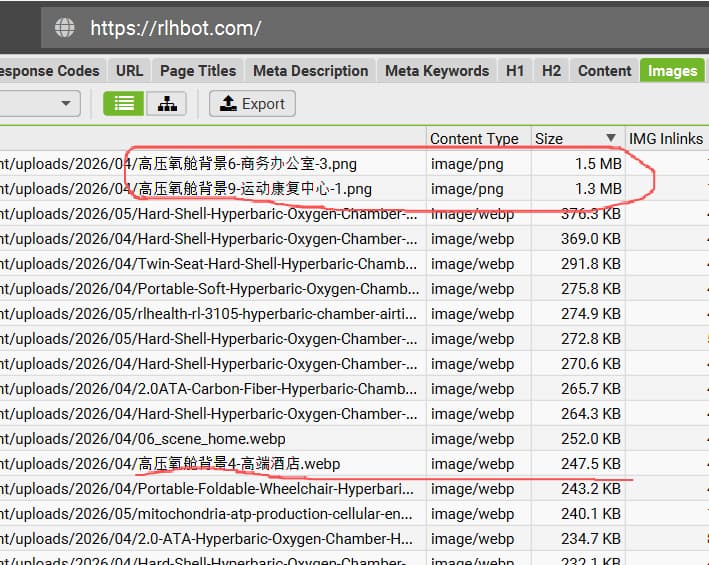Select the 高压氧舱背景9-运动康复中心-1.png row
Screen dimensions: 709x565
click(354, 188)
